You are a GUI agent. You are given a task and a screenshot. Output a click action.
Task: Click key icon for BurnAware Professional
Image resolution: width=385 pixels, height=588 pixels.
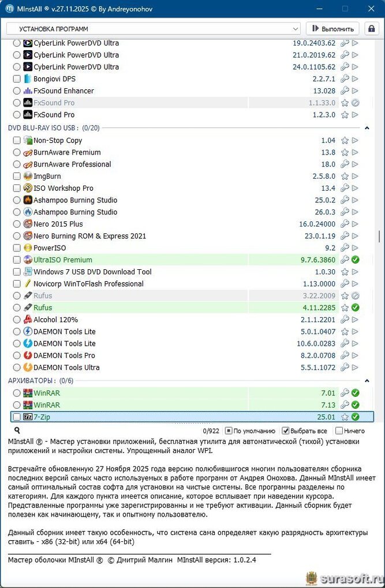tap(345, 164)
